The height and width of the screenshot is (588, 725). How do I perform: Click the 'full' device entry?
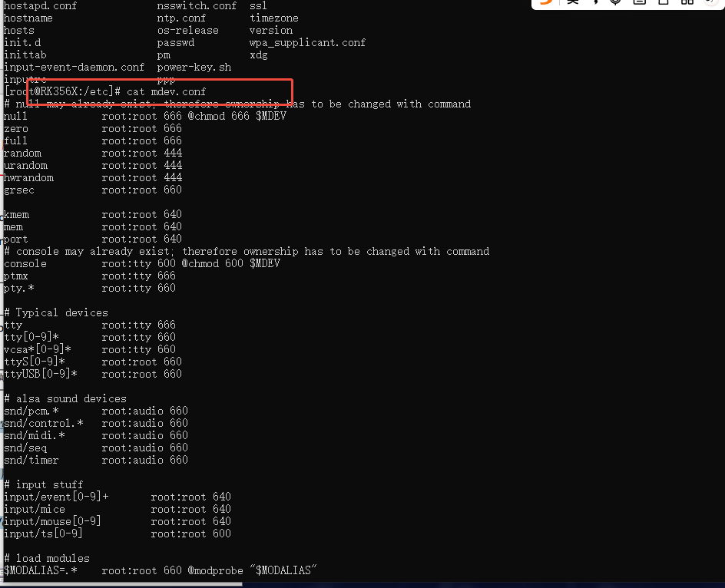click(15, 140)
